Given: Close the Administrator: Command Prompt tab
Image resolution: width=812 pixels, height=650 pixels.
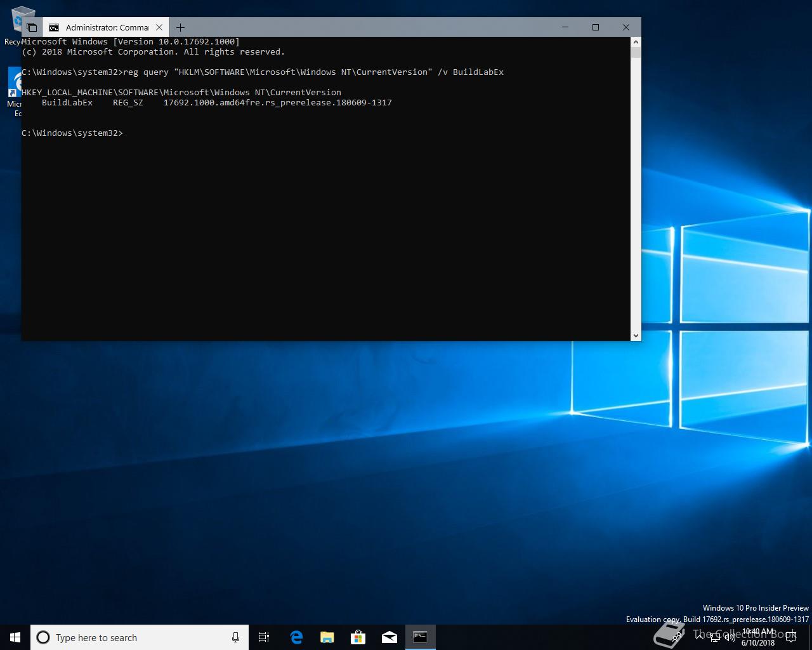Looking at the screenshot, I should tap(159, 27).
